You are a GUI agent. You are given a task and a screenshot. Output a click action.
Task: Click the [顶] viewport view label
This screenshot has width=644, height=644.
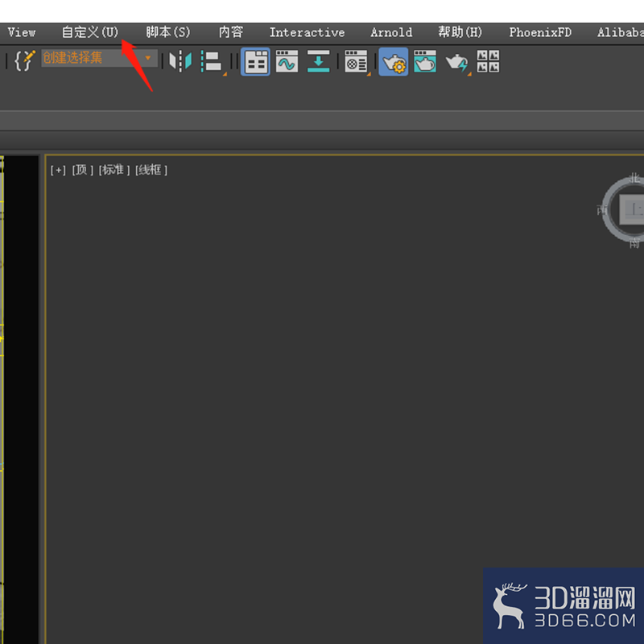[x=83, y=170]
